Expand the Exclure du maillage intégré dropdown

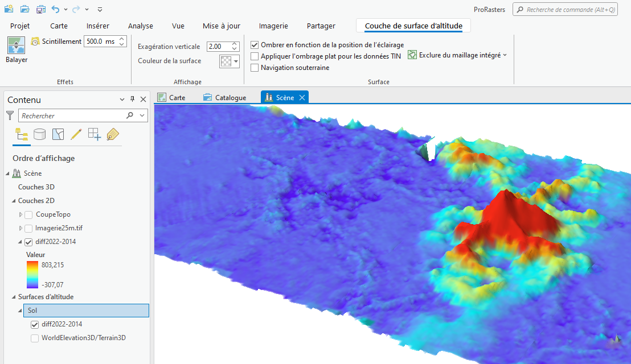505,56
